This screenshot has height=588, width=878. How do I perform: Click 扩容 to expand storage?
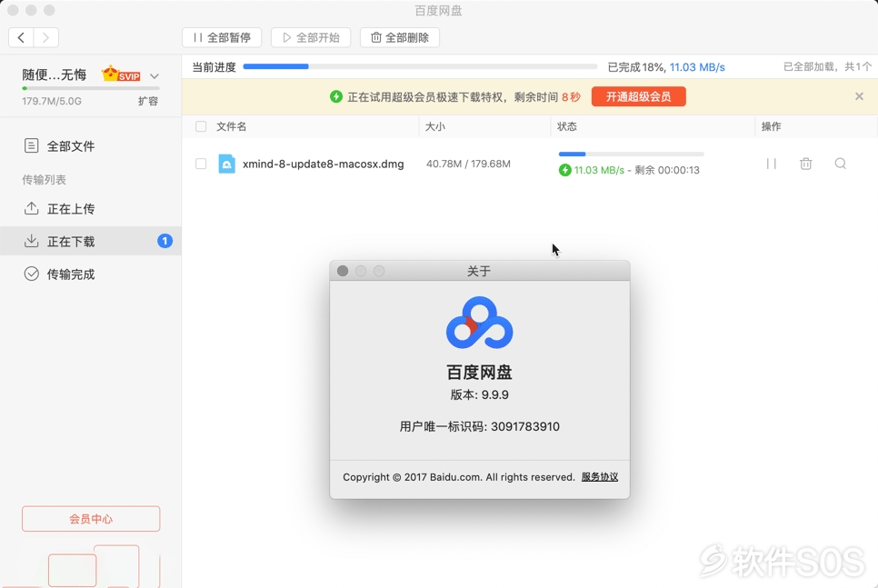pyautogui.click(x=148, y=102)
